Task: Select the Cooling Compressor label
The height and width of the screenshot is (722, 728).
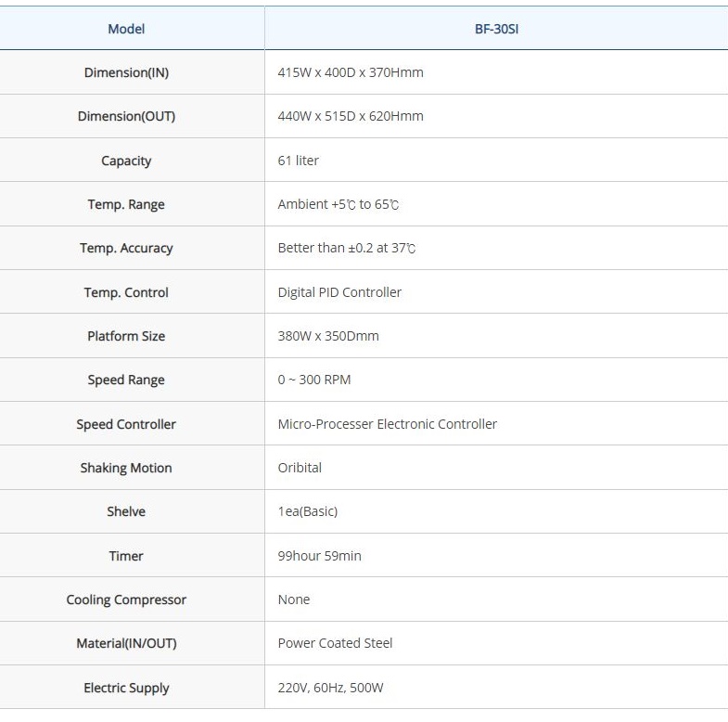Action: click(x=126, y=600)
